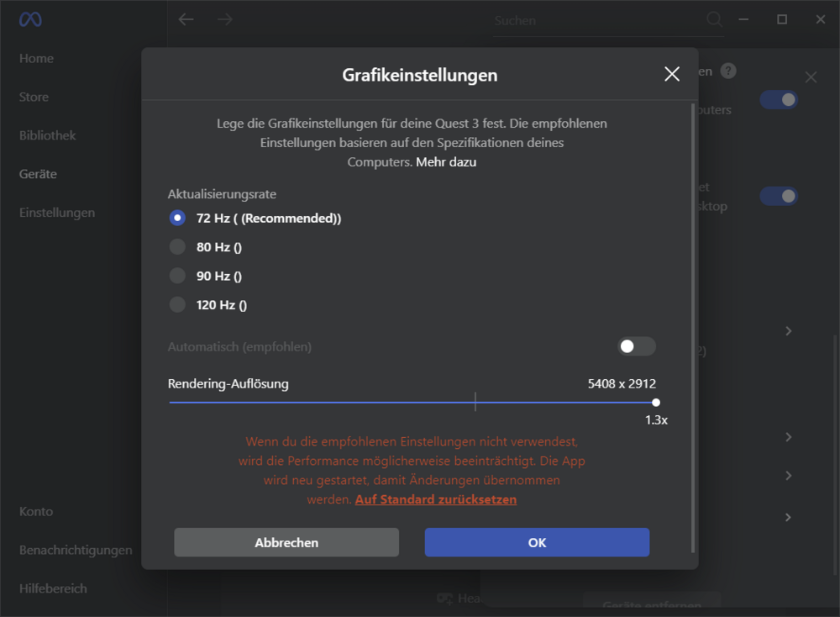The height and width of the screenshot is (617, 840).
Task: Choose the 90 Hz refresh rate
Action: click(x=177, y=276)
